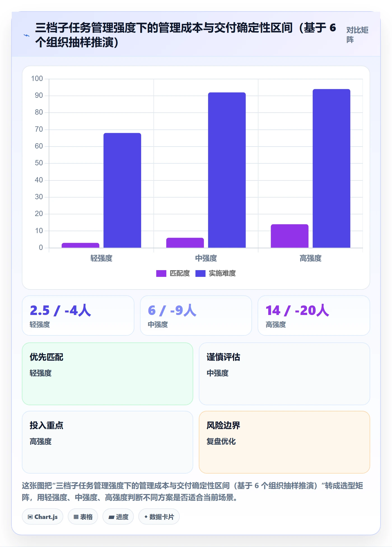
Task: Toggle the 实施难度 legend swatch
Action: point(200,273)
